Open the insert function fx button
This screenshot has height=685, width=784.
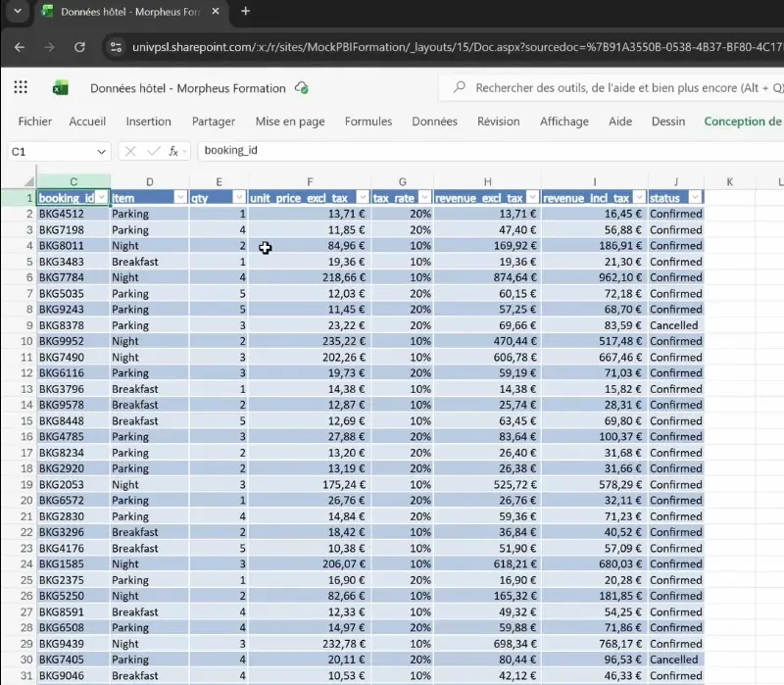click(x=173, y=151)
